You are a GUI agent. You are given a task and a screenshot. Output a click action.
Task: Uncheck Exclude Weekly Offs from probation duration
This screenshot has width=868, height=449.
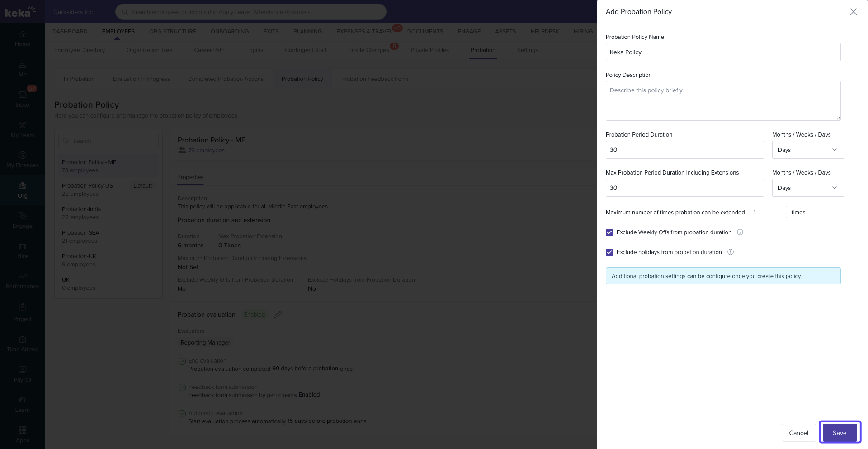pyautogui.click(x=609, y=232)
